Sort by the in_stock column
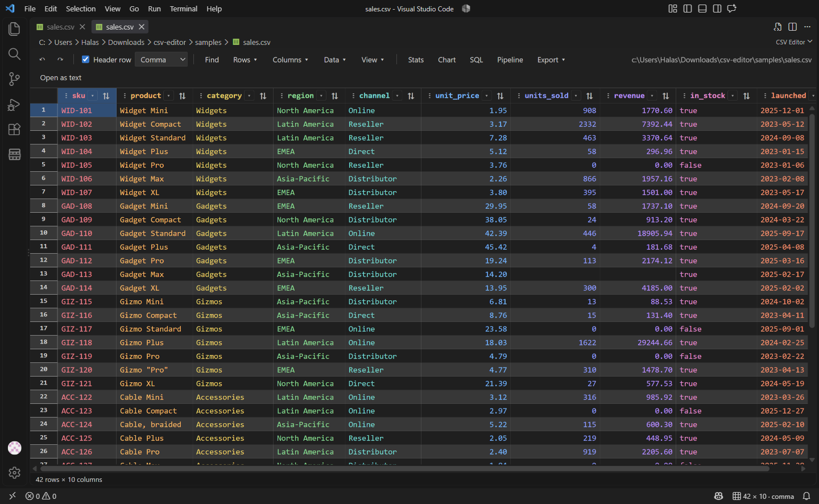Viewport: 819px width, 504px height. (746, 96)
